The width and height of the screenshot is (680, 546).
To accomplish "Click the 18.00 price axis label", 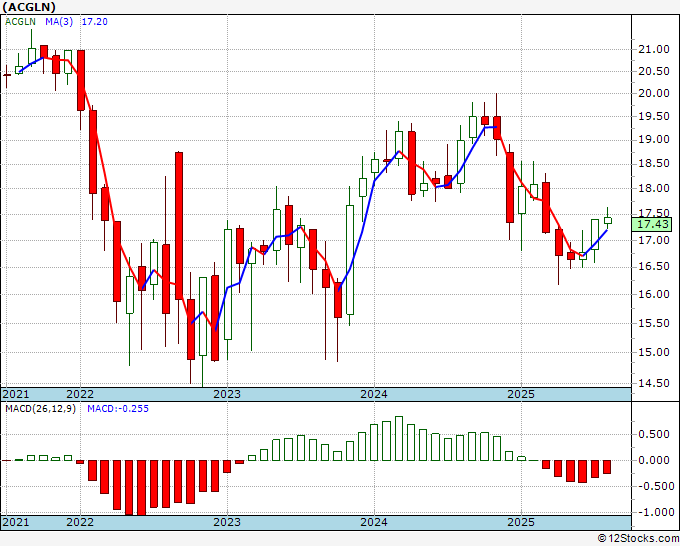I will click(654, 188).
